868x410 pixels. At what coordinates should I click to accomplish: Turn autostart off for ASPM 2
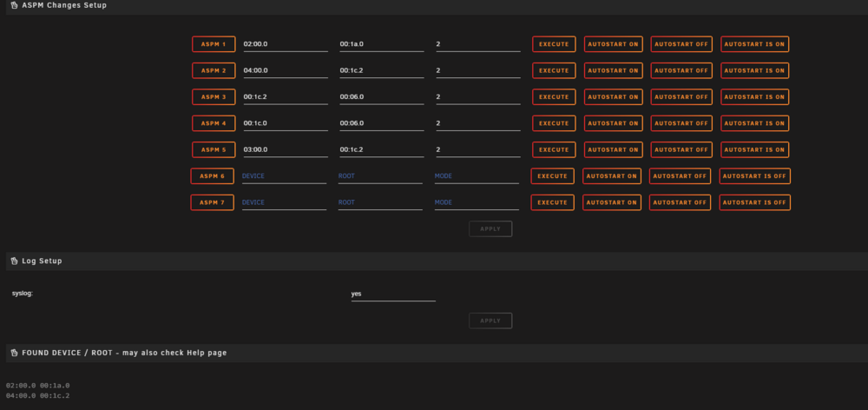tap(681, 71)
